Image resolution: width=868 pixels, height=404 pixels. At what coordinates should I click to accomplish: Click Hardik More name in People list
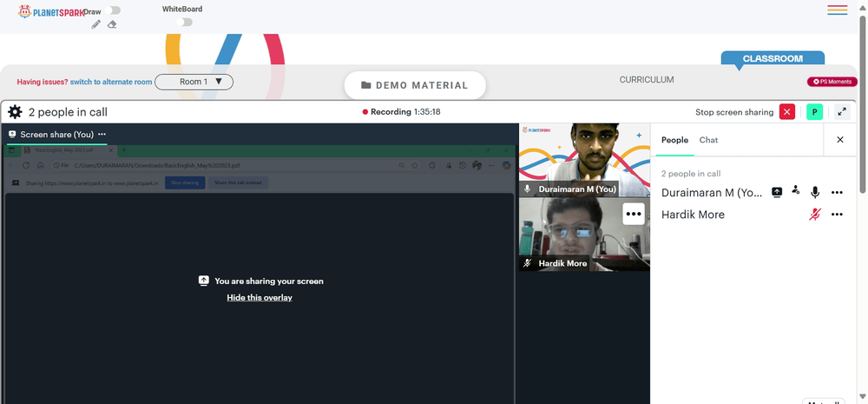coord(693,215)
